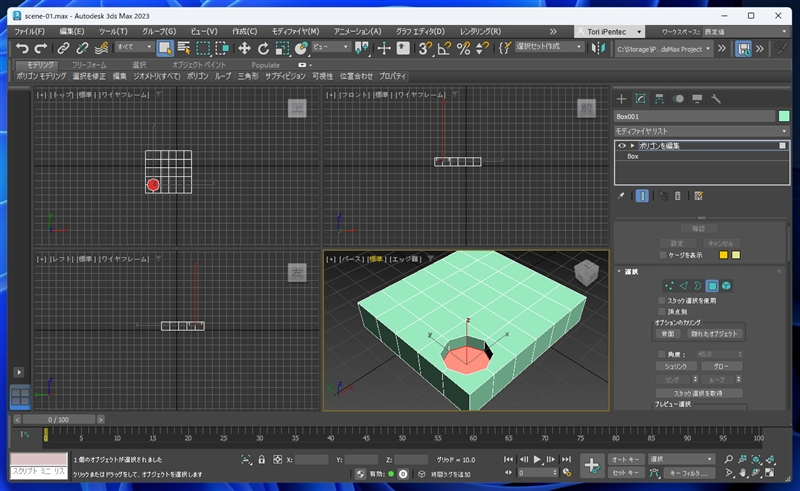Toggle オートキー mode
Image resolution: width=800 pixels, height=491 pixels.
coord(626,459)
